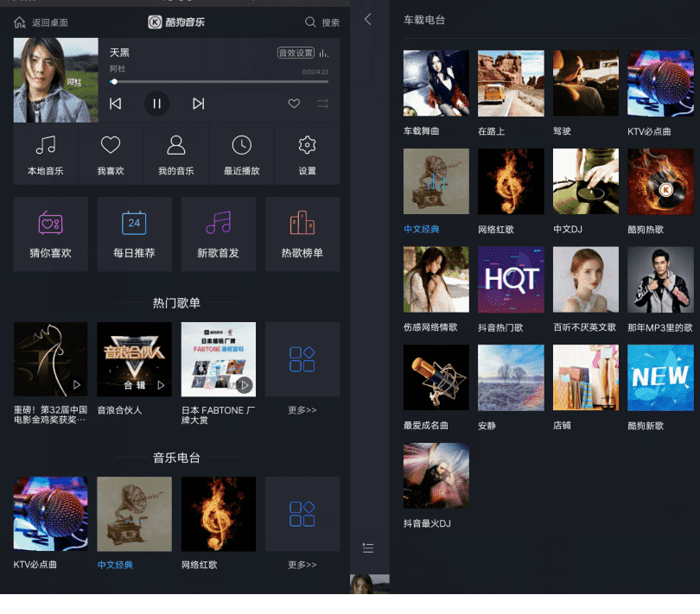Skip to next track
700x614 pixels.
point(198,104)
